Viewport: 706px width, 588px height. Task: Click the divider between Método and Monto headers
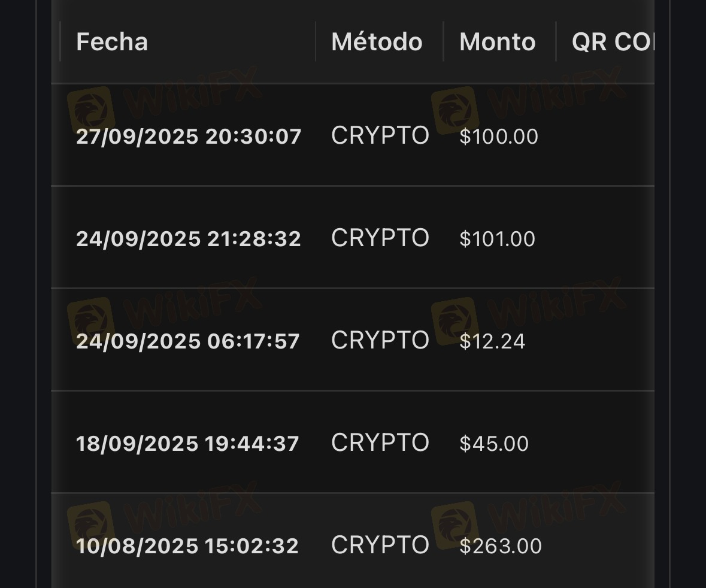tap(443, 42)
